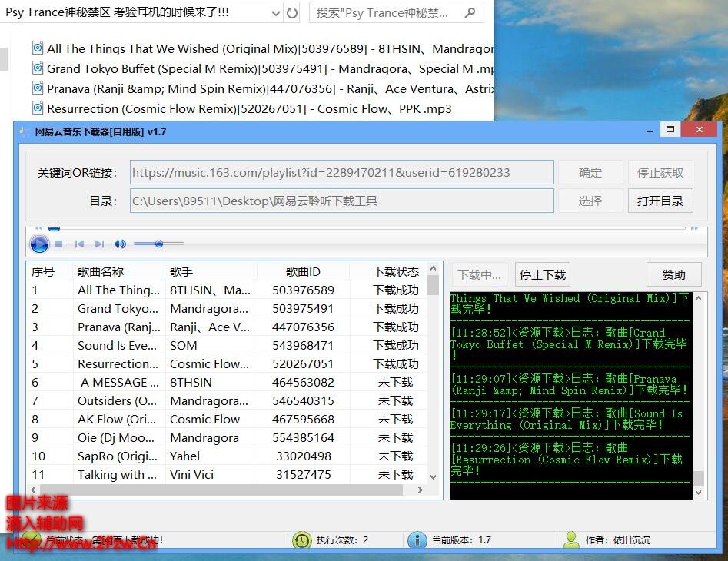The image size is (728, 561).
Task: Click the 选择 directory button
Action: 590,201
